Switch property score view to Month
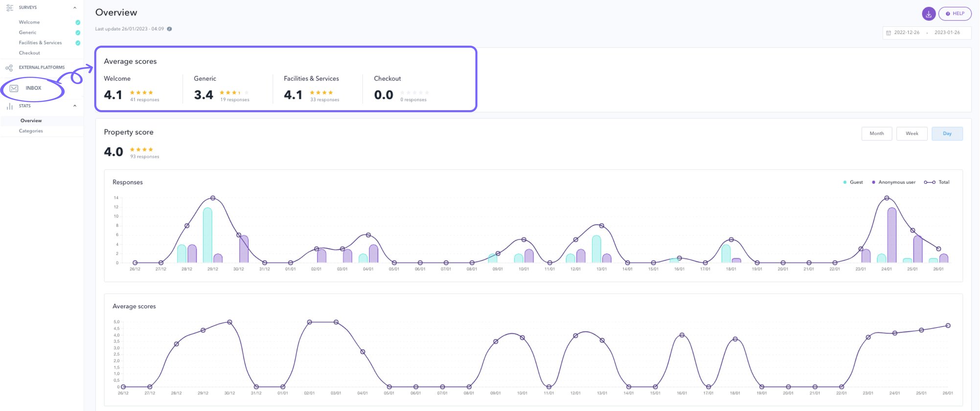Image resolution: width=980 pixels, height=411 pixels. (877, 134)
